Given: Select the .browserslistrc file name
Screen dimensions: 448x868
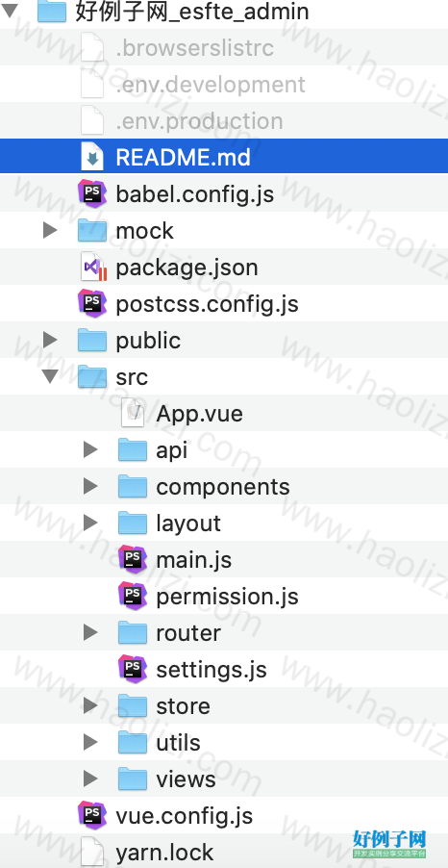Looking at the screenshot, I should (x=195, y=47).
